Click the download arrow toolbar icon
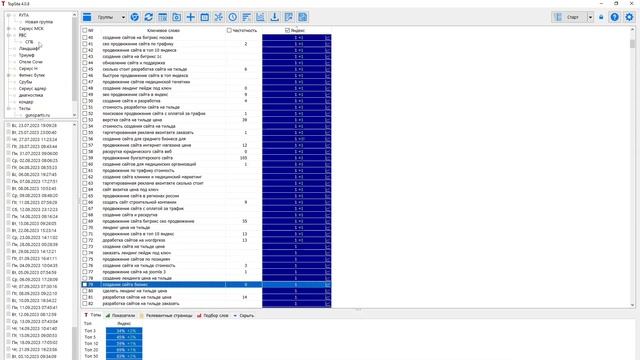Image resolution: width=640 pixels, height=360 pixels. [x=275, y=17]
